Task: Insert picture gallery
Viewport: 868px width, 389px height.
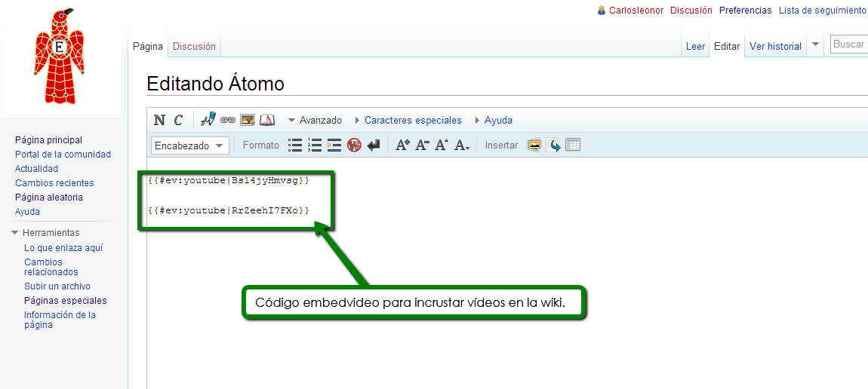Action: [x=534, y=145]
